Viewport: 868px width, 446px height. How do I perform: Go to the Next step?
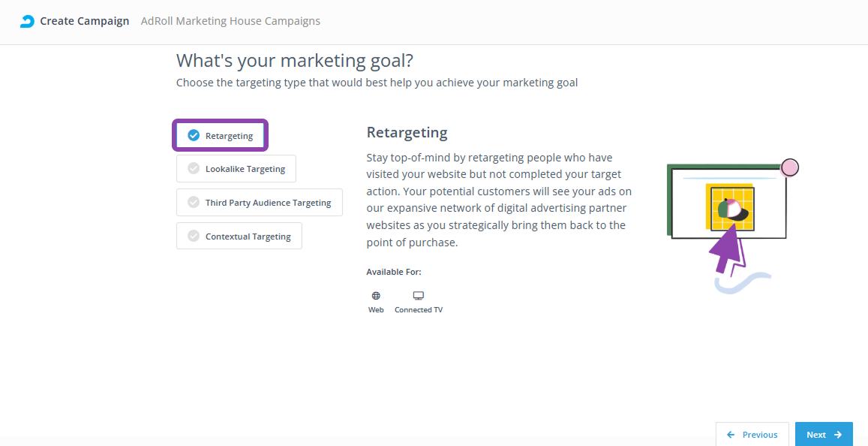coord(824,435)
